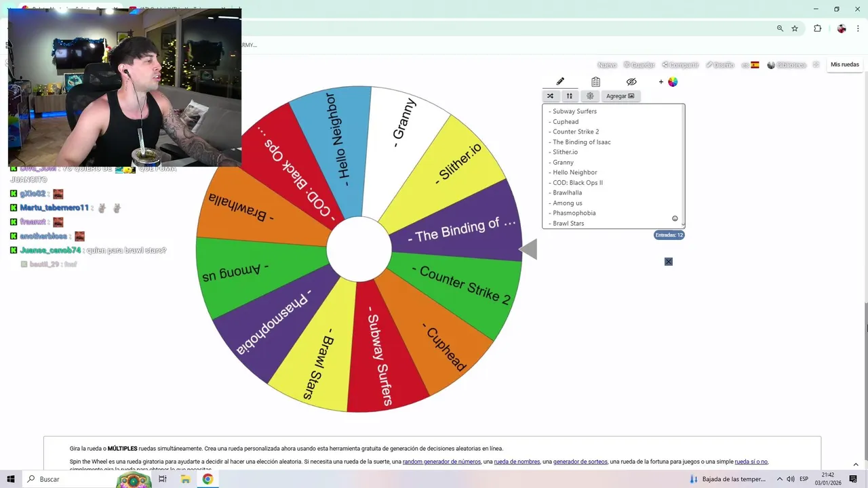Click the 'COD: Black Ops II' entry line
The image size is (868, 488).
577,182
